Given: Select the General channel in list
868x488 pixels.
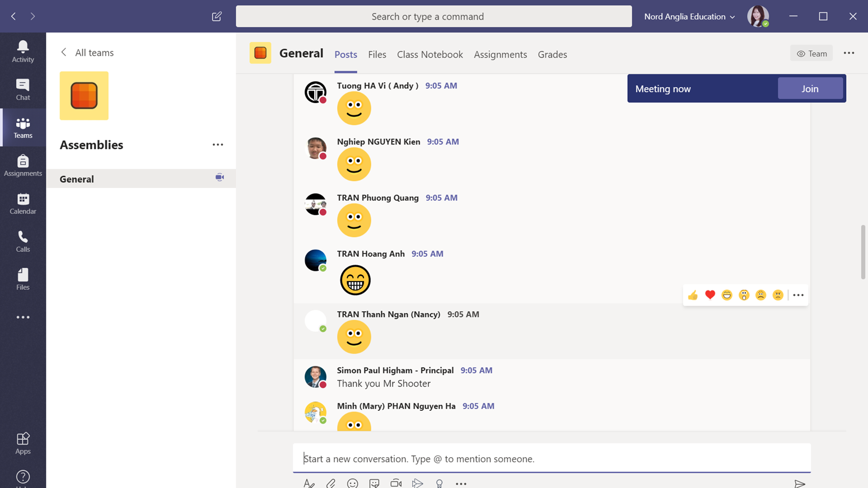Looking at the screenshot, I should (x=141, y=179).
